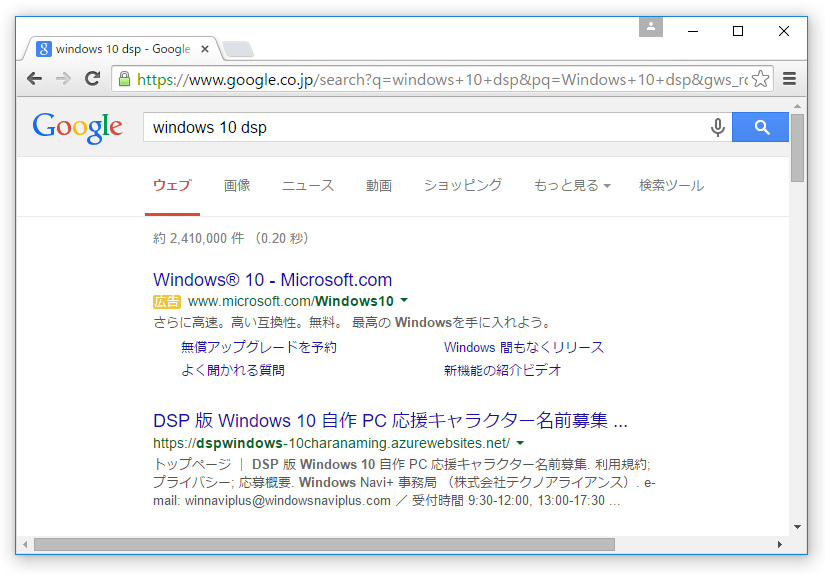Click the address bar URL

click(441, 79)
